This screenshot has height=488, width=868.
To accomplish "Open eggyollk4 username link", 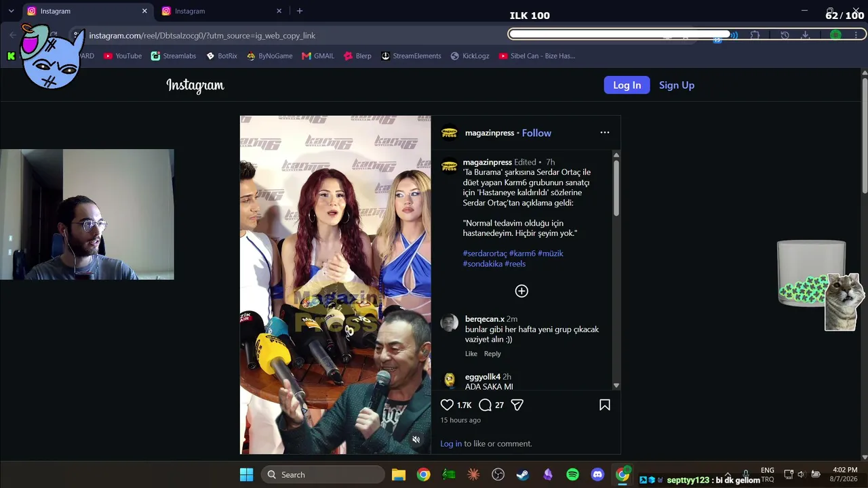I will click(x=483, y=377).
